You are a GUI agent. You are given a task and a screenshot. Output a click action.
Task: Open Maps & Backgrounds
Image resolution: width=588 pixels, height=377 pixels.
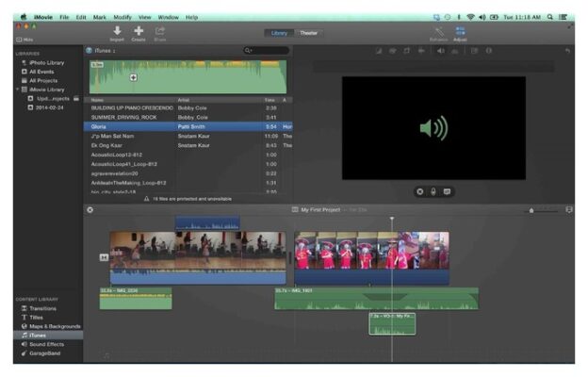click(51, 326)
